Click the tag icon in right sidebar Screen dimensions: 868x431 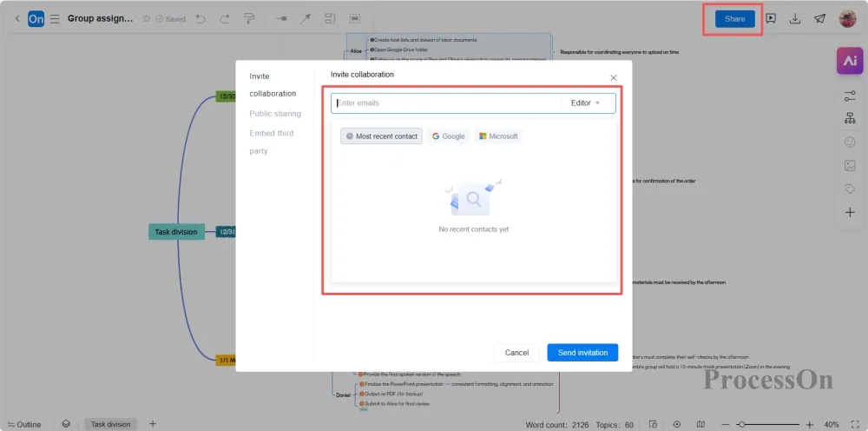pyautogui.click(x=850, y=189)
